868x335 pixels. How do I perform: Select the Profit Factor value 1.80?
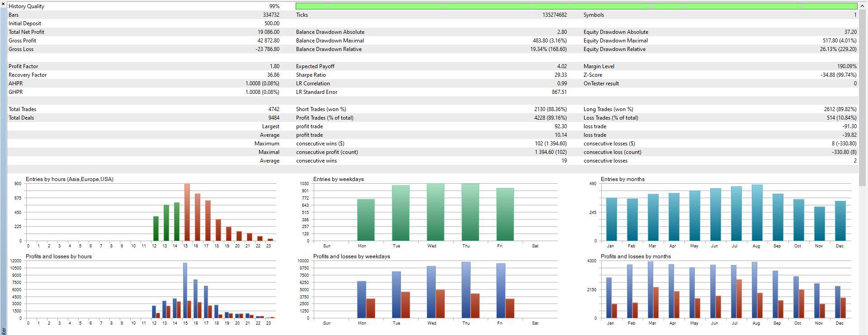point(274,66)
